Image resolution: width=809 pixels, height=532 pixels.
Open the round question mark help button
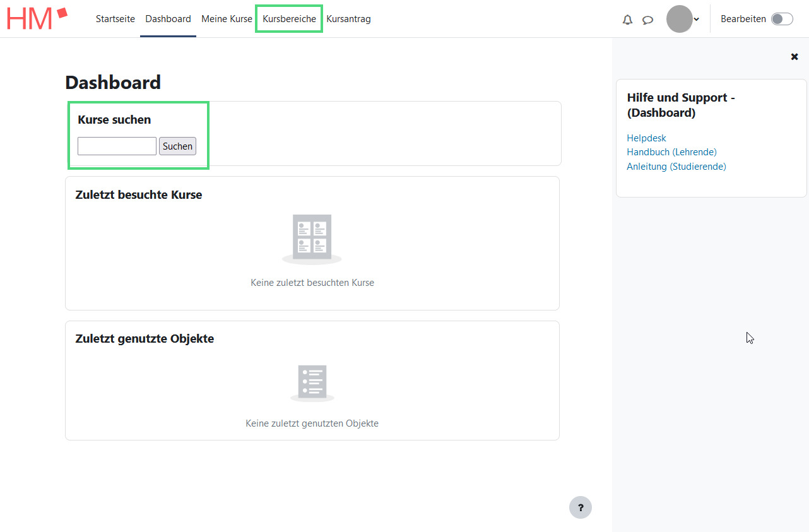click(580, 507)
